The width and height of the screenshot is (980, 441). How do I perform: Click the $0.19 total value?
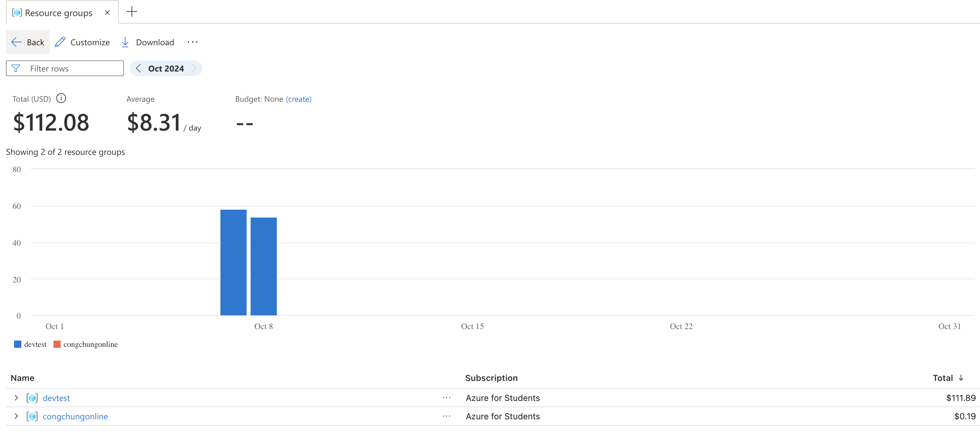point(965,416)
